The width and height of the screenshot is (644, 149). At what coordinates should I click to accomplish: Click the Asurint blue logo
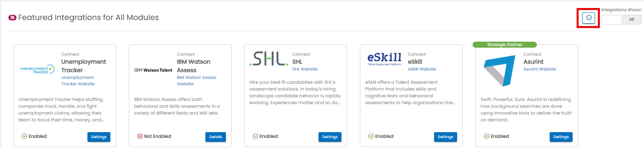pyautogui.click(x=499, y=71)
